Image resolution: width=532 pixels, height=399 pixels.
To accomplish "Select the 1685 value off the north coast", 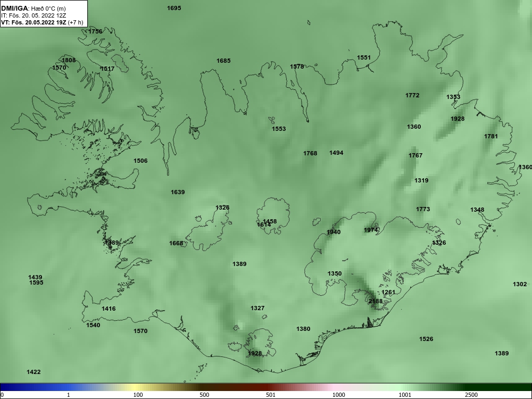I will pos(223,61).
